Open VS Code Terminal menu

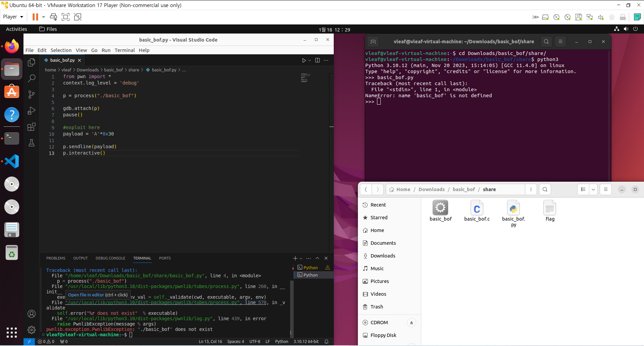(125, 50)
